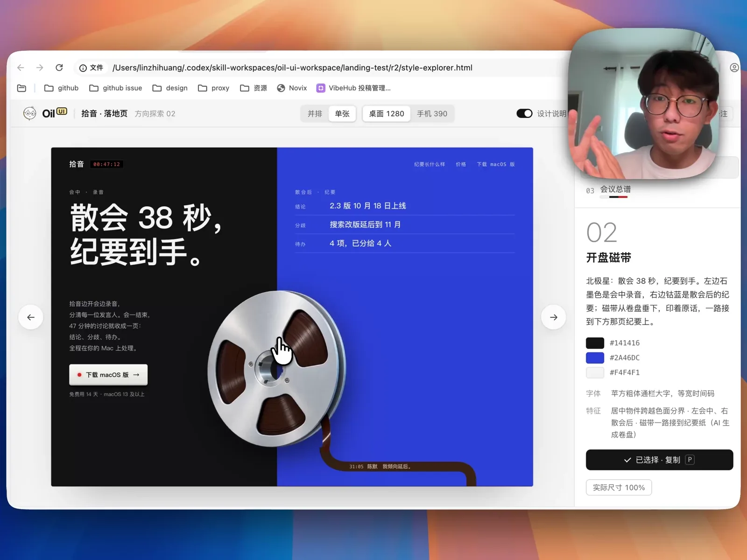Select 手机 390 viewport
The width and height of the screenshot is (747, 560).
[432, 113]
